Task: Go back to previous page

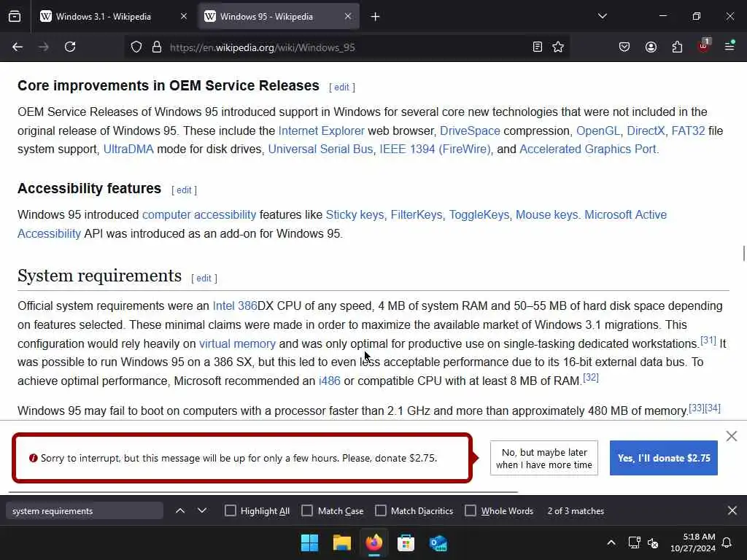Action: pyautogui.click(x=18, y=47)
